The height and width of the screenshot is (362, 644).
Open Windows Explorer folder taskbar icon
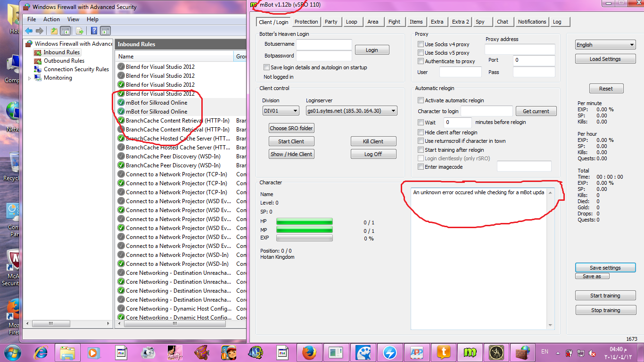[x=67, y=352]
